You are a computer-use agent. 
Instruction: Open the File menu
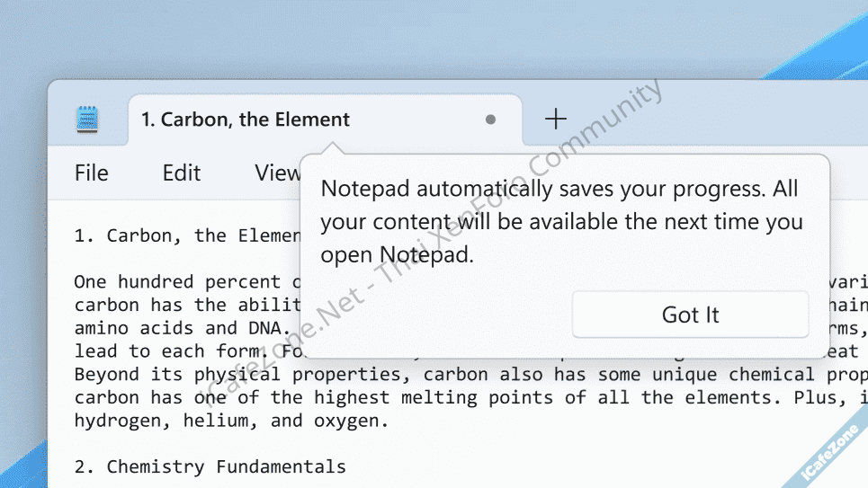(x=92, y=173)
